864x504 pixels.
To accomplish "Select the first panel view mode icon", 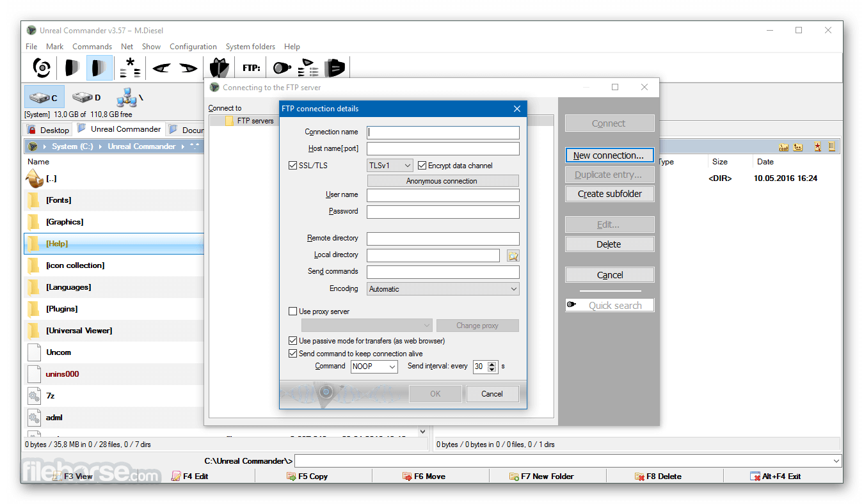I will [72, 67].
